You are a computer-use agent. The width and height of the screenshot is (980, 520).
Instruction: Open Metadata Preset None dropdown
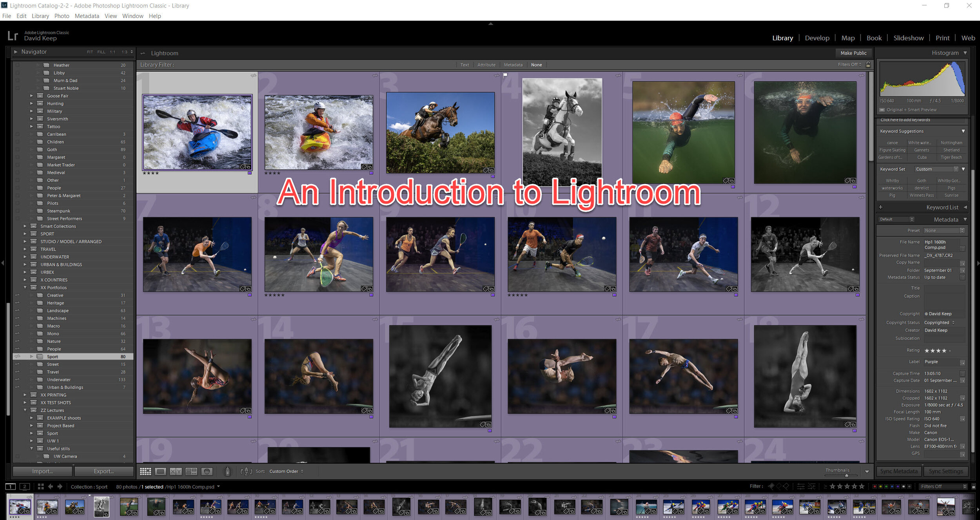pos(944,230)
